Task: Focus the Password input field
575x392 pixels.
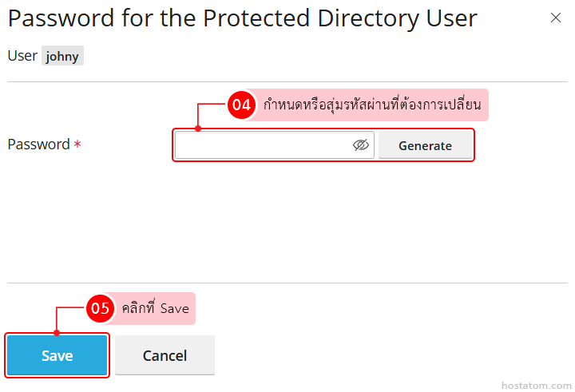Action: 264,145
